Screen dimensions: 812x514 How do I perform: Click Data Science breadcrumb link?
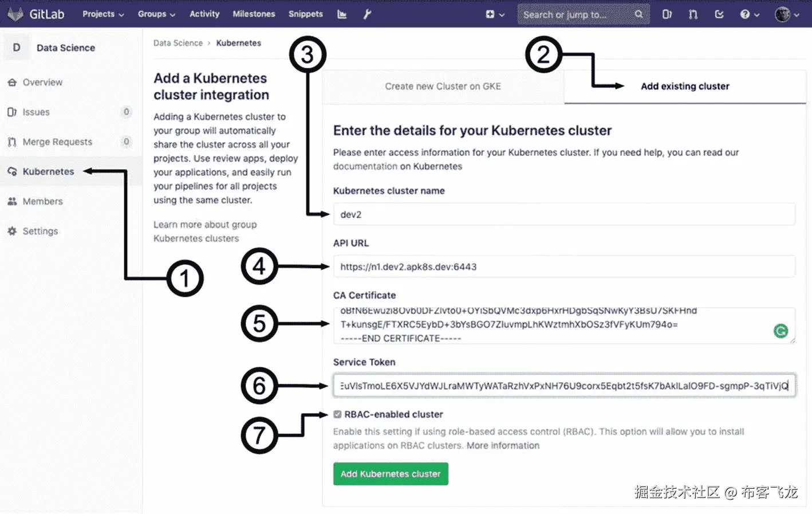click(x=178, y=43)
